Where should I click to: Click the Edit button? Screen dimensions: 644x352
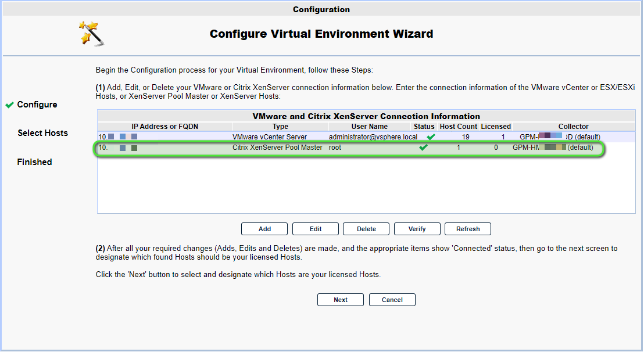(316, 229)
